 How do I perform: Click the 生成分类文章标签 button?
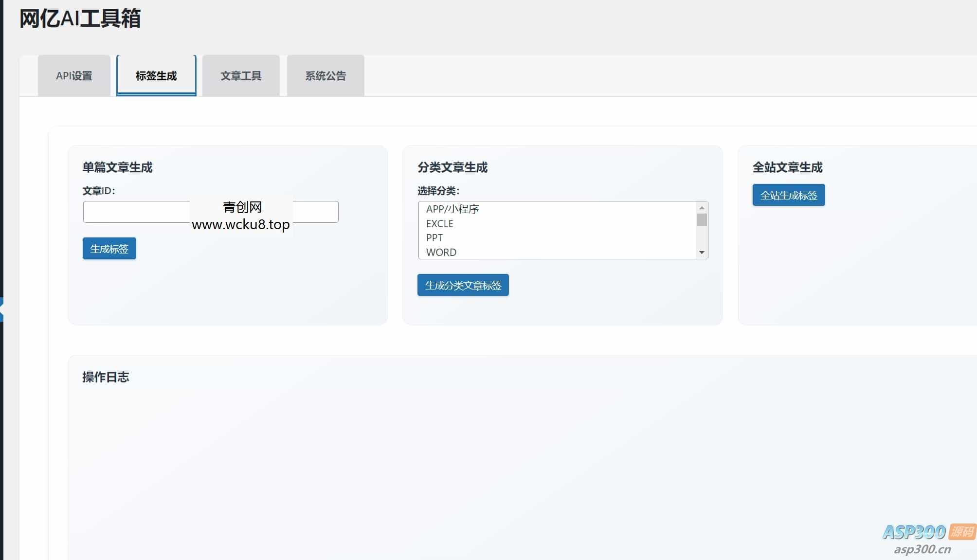tap(462, 285)
